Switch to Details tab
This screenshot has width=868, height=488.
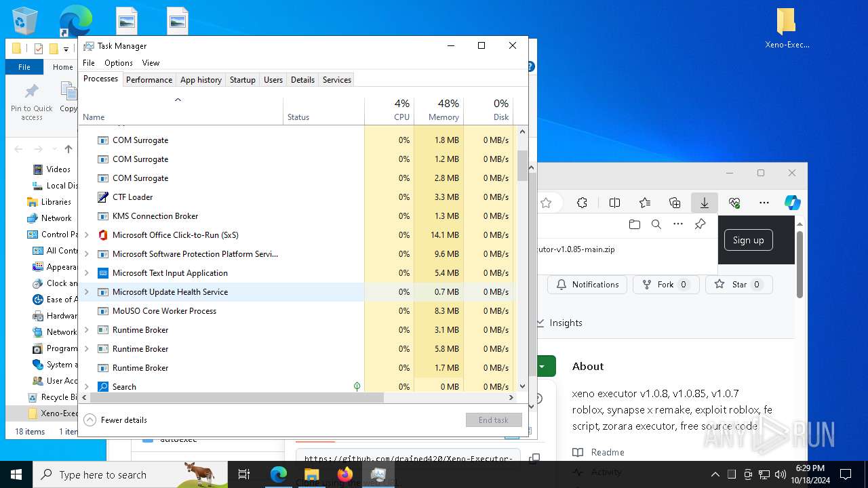[x=302, y=80]
